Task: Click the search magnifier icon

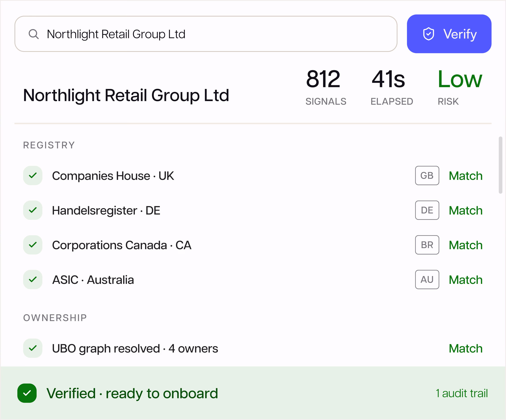Action: tap(33, 34)
